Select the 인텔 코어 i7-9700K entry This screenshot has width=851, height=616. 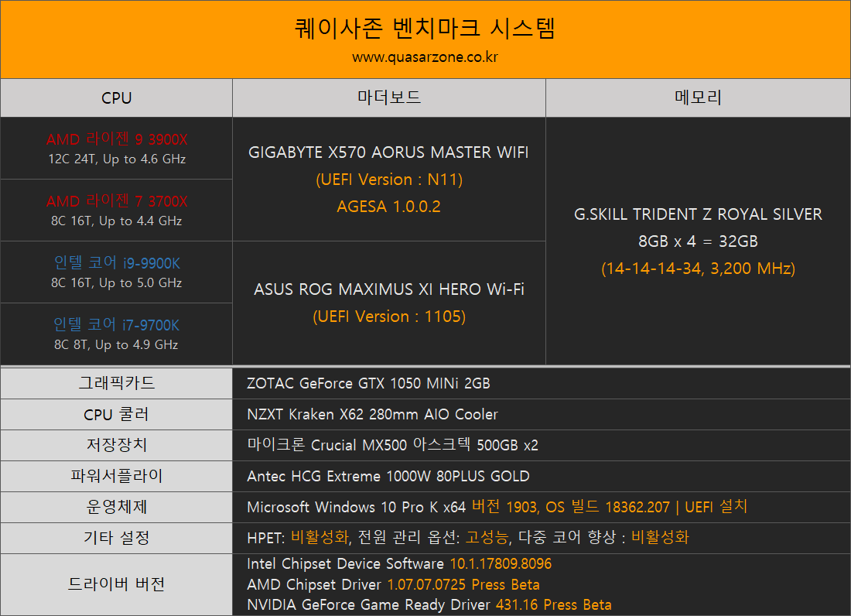tap(117, 324)
